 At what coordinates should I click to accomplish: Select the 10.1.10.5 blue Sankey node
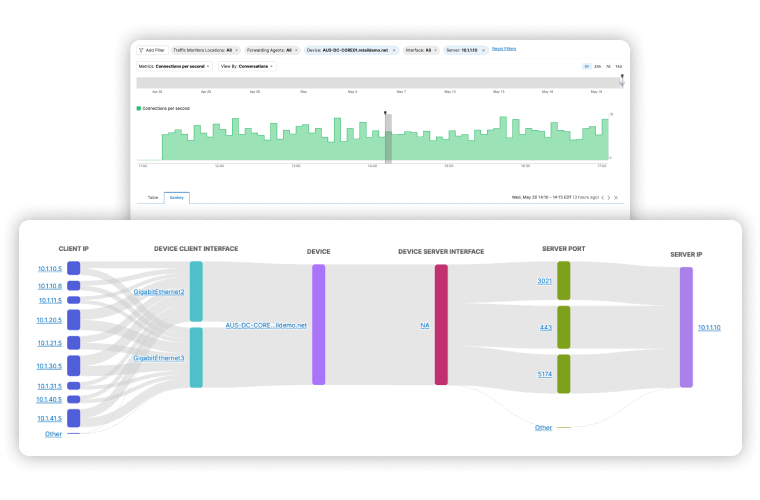coord(74,268)
